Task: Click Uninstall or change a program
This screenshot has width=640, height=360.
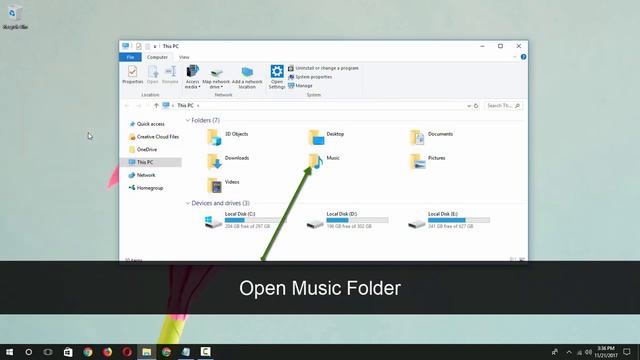Action: (x=323, y=68)
